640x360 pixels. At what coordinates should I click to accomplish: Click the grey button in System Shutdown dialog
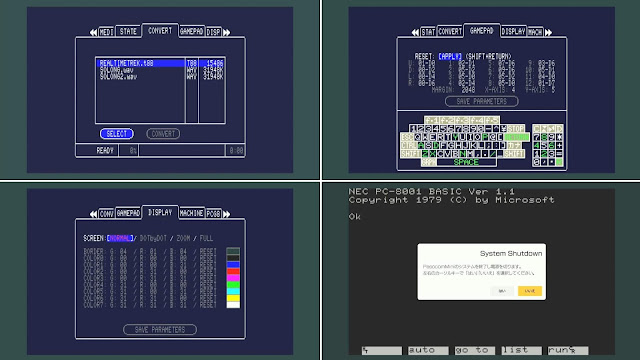coord(502,291)
